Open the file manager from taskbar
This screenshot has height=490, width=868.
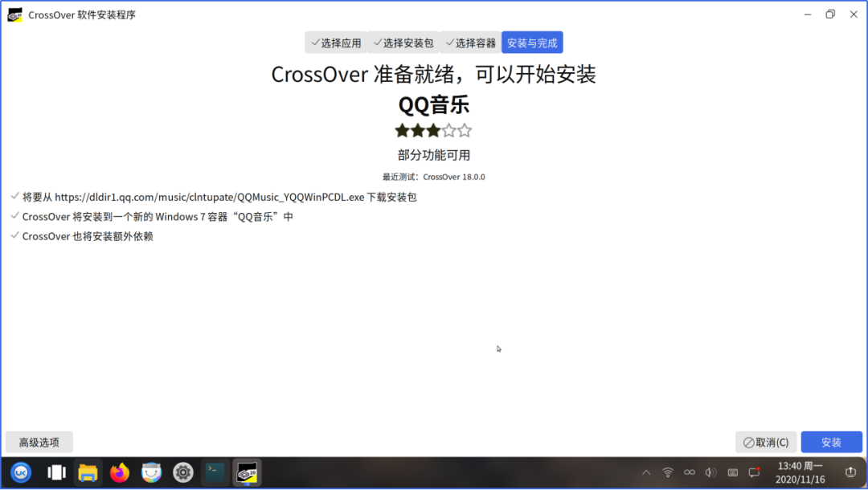coord(88,472)
